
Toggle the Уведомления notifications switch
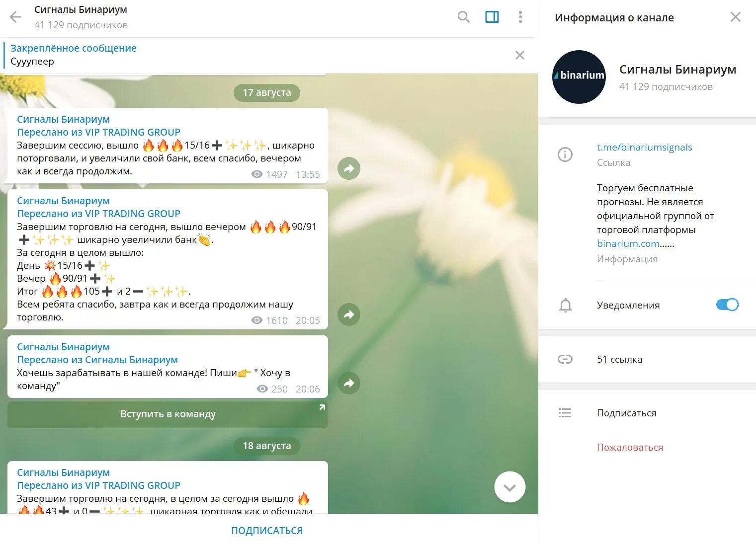[x=727, y=305]
